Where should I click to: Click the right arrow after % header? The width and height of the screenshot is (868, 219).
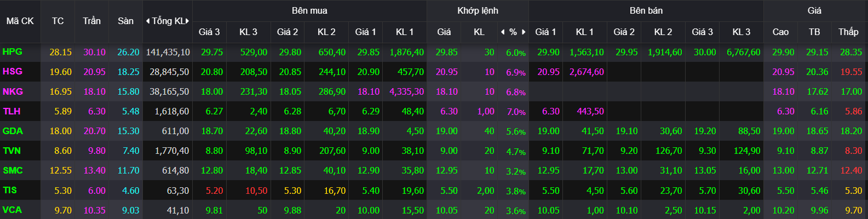(524, 32)
